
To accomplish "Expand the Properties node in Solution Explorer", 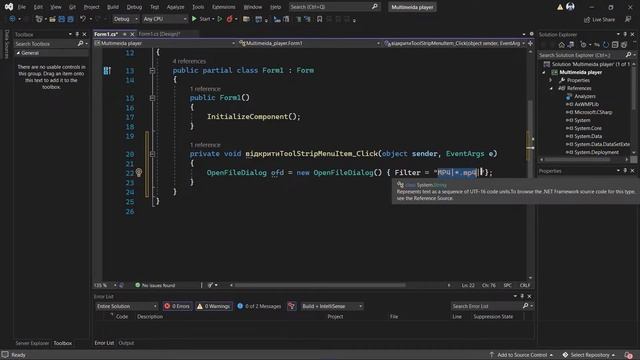I will point(551,80).
